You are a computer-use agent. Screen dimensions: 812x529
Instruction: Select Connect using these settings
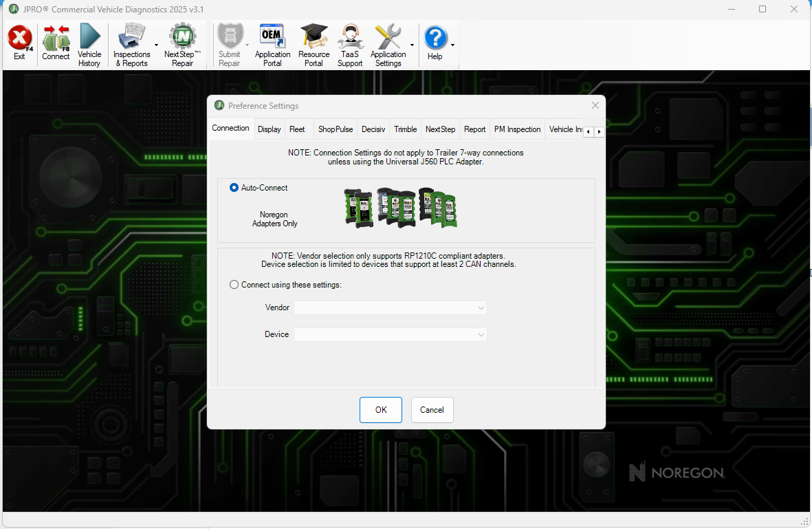[234, 284]
